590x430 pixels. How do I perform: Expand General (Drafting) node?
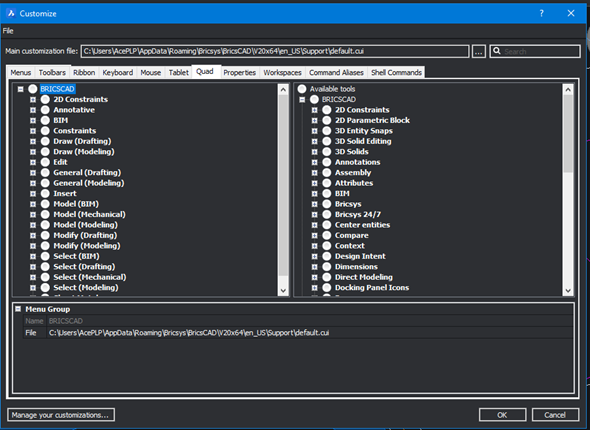pyautogui.click(x=33, y=173)
